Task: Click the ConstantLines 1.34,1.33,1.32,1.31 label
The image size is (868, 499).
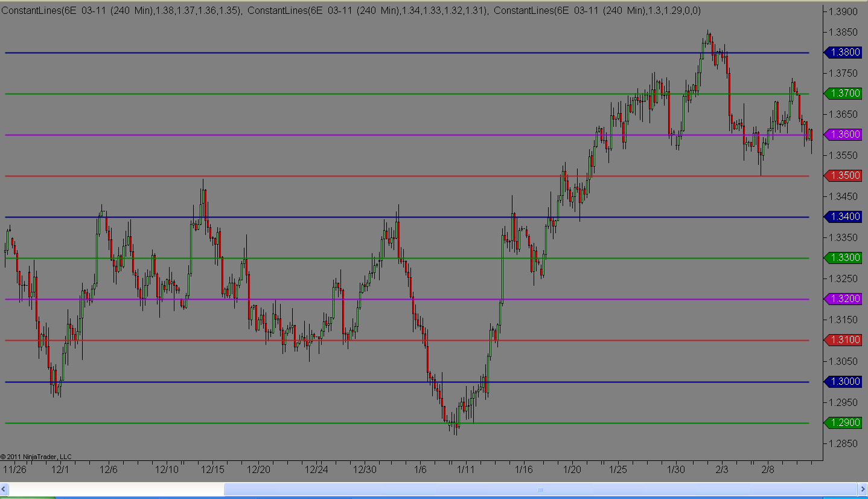Action: 368,11
